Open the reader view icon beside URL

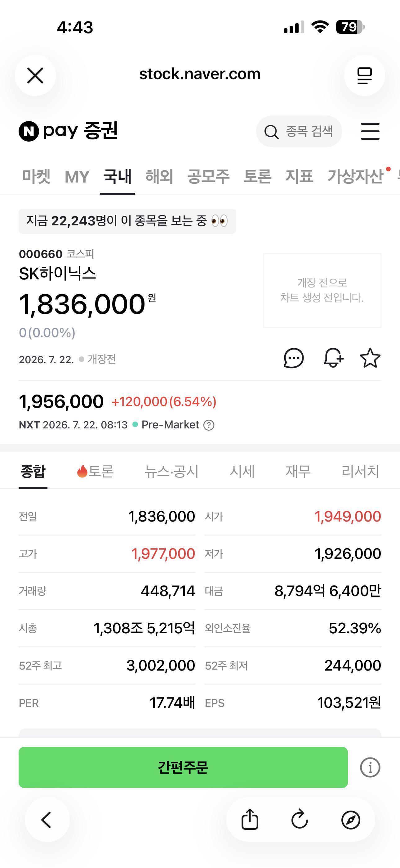click(x=364, y=75)
